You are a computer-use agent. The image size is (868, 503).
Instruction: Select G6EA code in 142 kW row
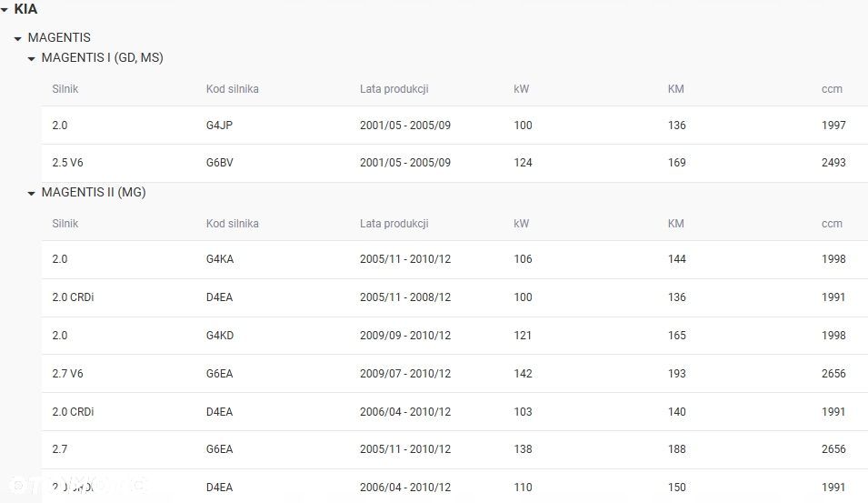coord(219,374)
